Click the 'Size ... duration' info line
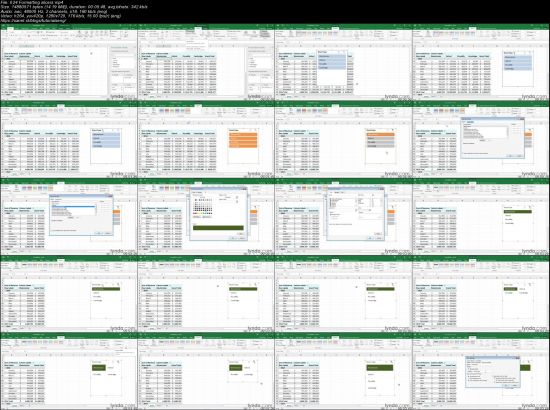This screenshot has width=550, height=410. coord(74,7)
